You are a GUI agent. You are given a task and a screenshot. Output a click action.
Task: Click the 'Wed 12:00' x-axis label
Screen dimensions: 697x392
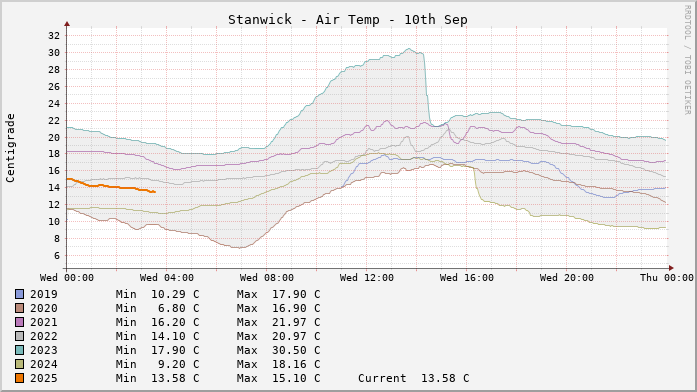pos(367,278)
